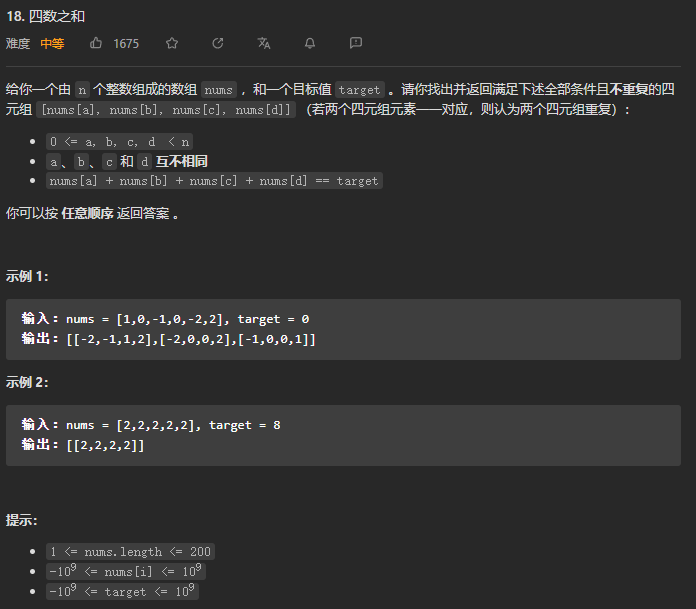Click the inline code 'target' in description
The width and height of the screenshot is (696, 609).
[x=359, y=90]
